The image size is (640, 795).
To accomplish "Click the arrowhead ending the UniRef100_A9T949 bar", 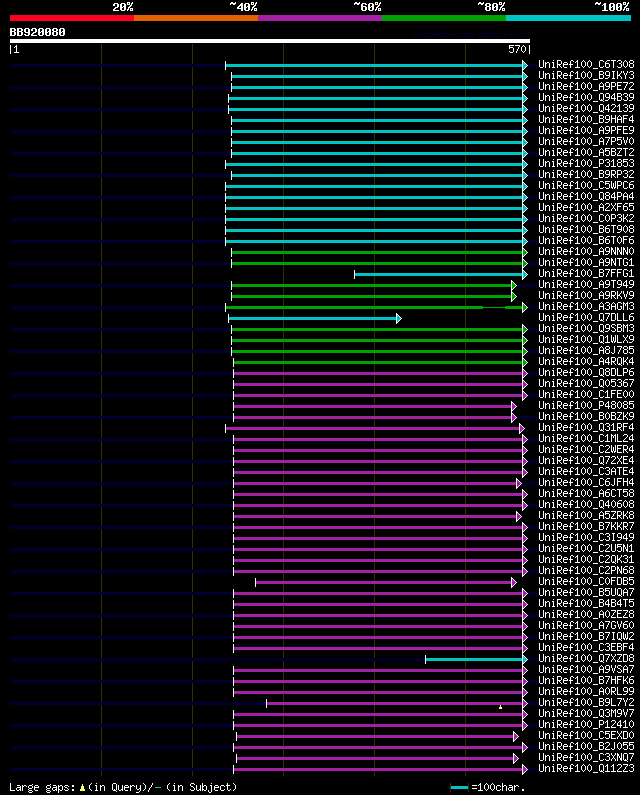I will 514,285.
